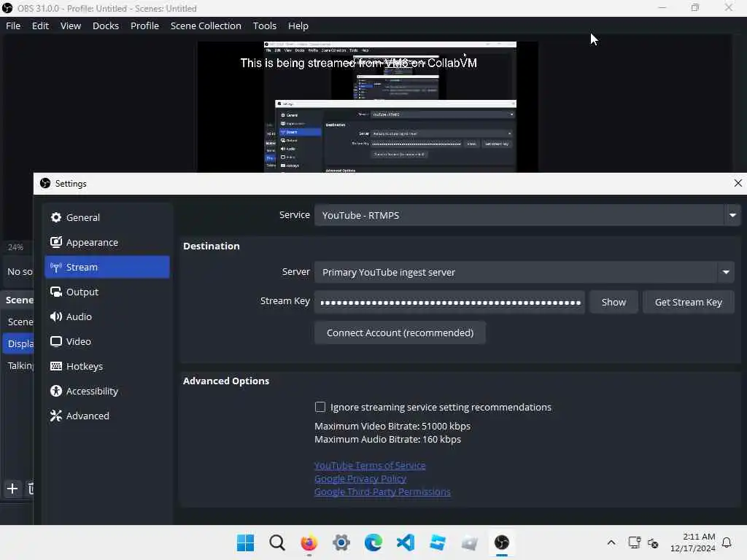Open Video monitor icon in settings
The width and height of the screenshot is (747, 560).
[x=55, y=341]
